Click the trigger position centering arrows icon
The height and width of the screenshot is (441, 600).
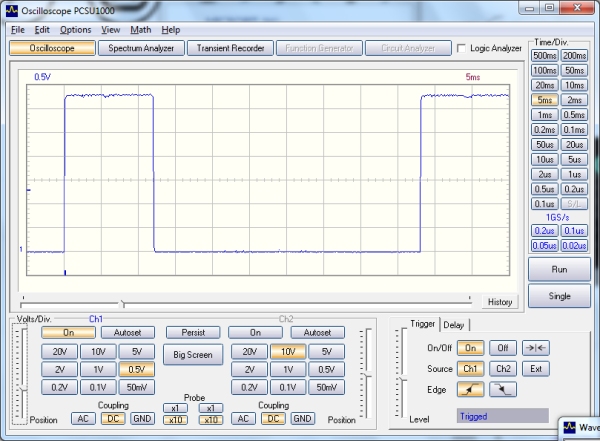pos(536,347)
